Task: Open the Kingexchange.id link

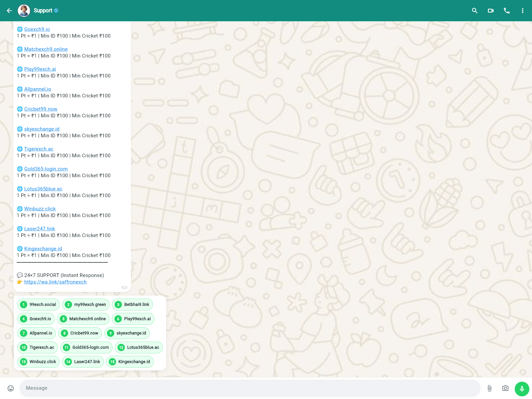Action: [x=43, y=249]
